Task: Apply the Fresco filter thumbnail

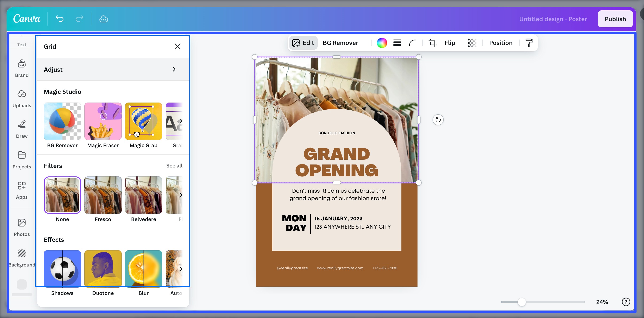Action: [x=103, y=195]
